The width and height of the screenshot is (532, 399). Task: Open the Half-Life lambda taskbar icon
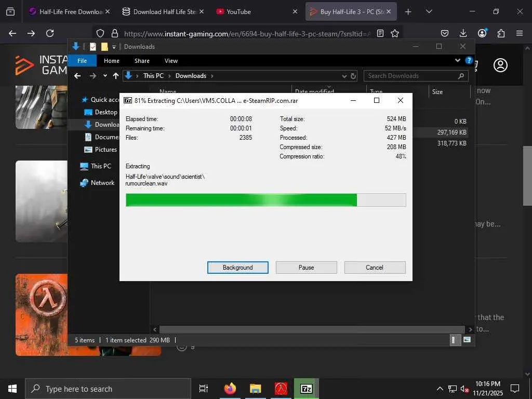coord(281,389)
